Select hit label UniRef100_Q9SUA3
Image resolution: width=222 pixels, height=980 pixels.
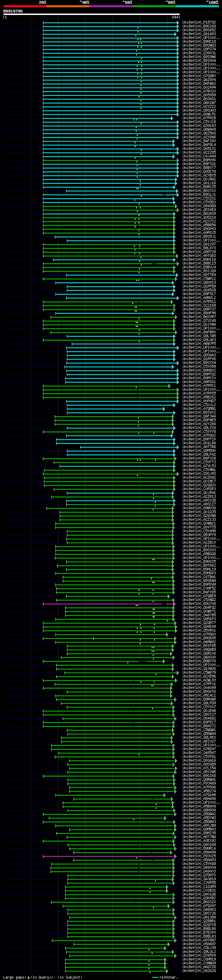[x=199, y=110]
